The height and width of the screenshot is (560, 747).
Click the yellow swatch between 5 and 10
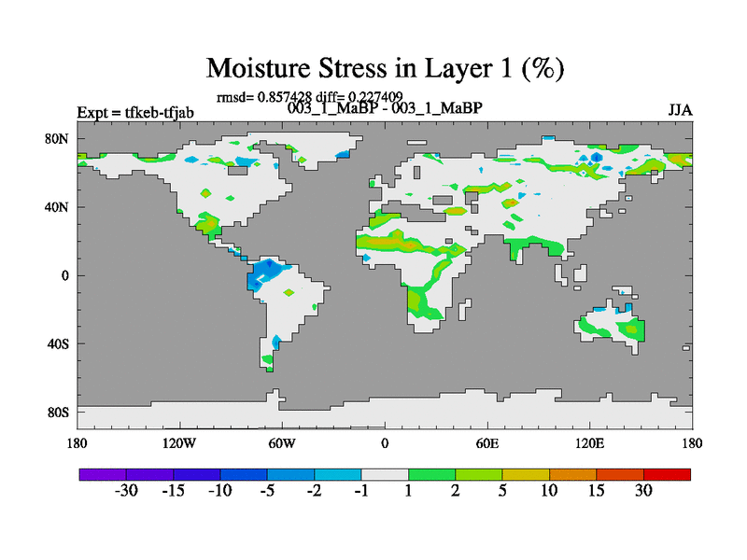pyautogui.click(x=526, y=474)
